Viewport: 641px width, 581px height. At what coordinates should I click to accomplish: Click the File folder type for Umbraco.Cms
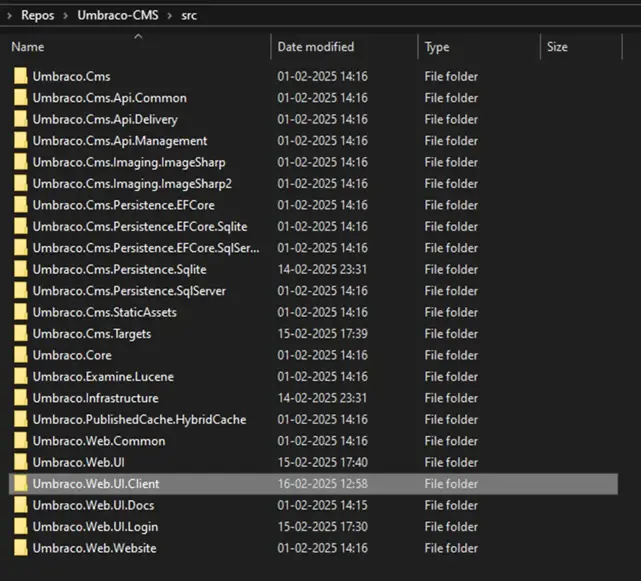pyautogui.click(x=451, y=76)
